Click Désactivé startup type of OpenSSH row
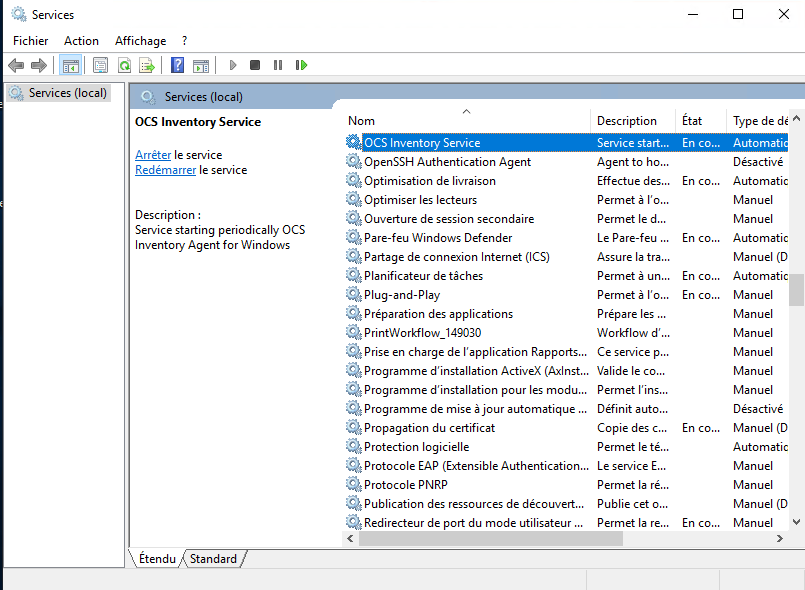The image size is (805, 590). pos(758,162)
